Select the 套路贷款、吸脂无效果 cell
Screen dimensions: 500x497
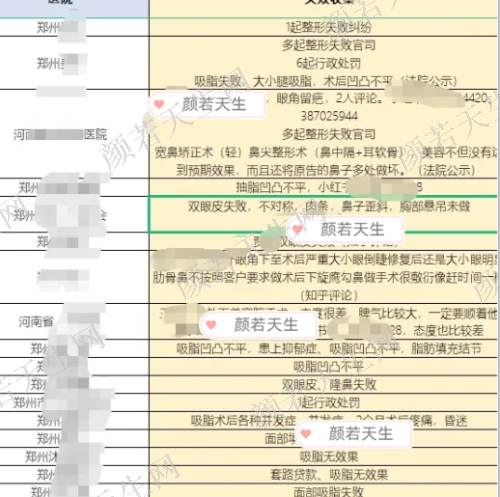324,475
